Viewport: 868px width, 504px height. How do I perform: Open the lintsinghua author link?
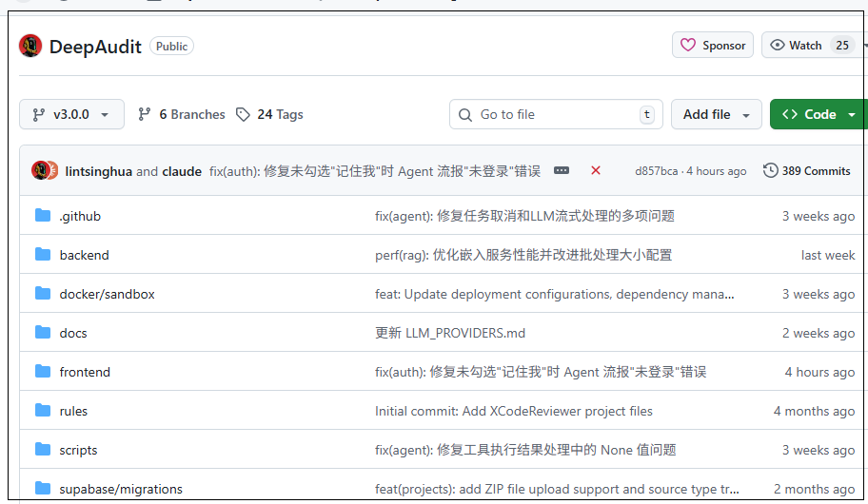[99, 171]
